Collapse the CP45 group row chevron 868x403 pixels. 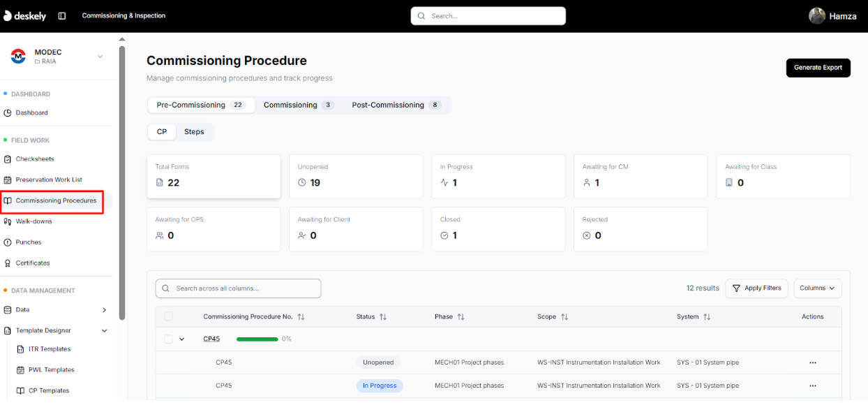(182, 339)
